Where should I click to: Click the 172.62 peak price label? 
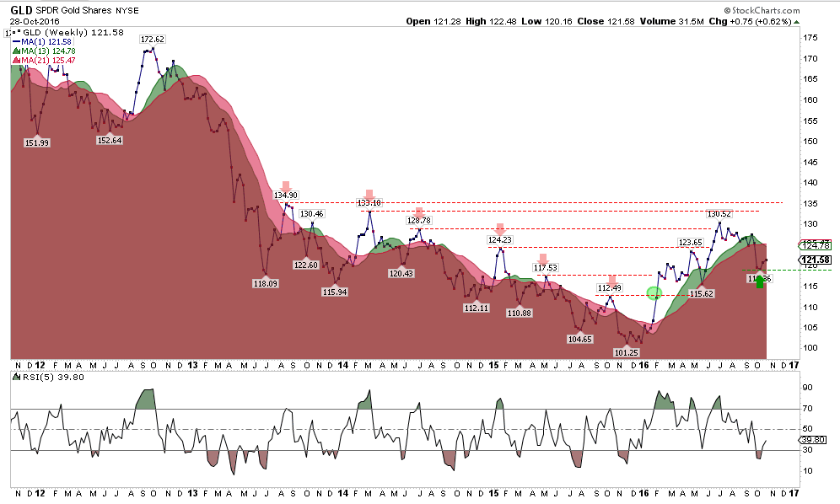pos(152,39)
